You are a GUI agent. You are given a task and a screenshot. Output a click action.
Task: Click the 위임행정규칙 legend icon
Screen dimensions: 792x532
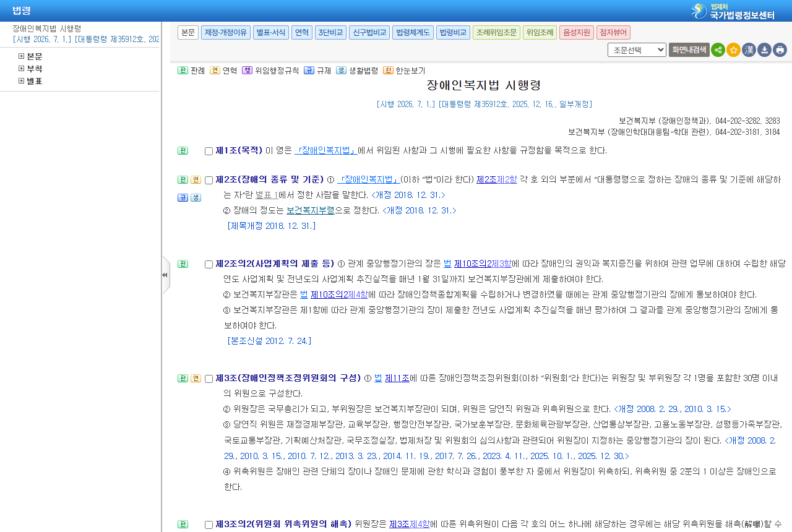click(x=247, y=71)
